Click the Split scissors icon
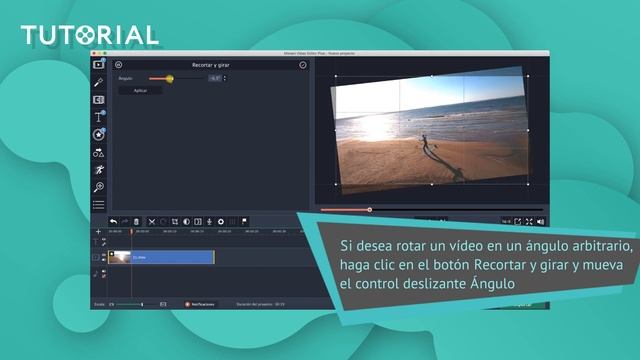The height and width of the screenshot is (360, 640). point(151,222)
